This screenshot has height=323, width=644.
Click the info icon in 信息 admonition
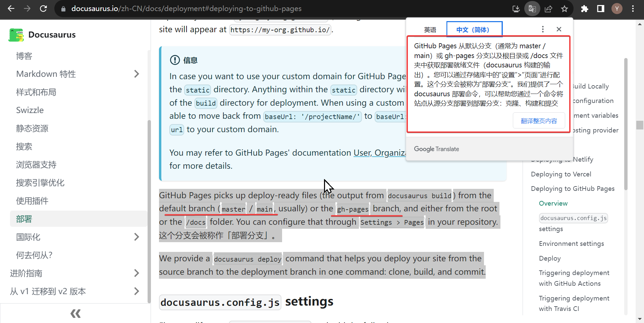(175, 60)
